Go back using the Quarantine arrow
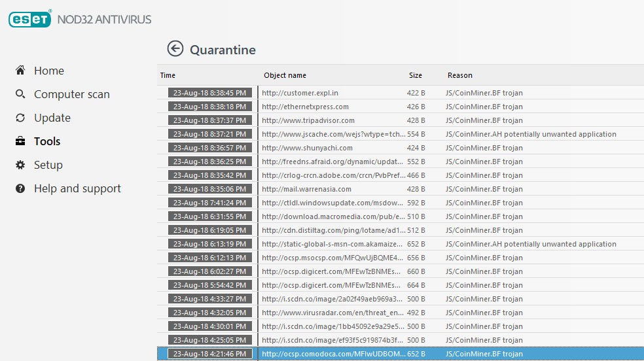This screenshot has height=361, width=644. tap(175, 49)
